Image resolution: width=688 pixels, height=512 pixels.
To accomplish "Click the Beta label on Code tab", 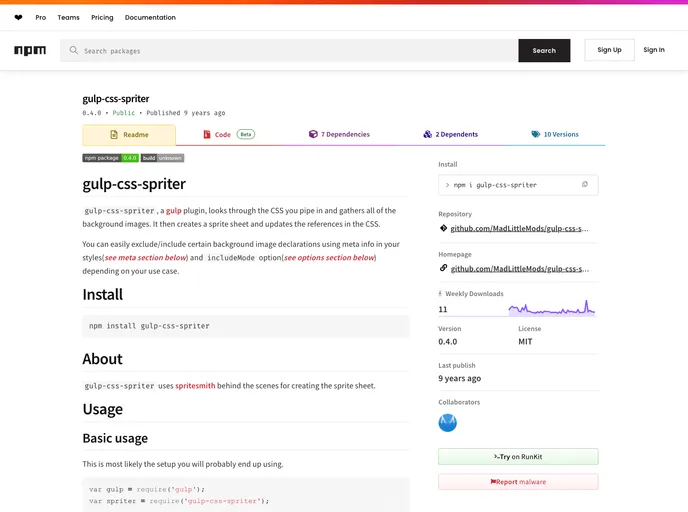I will point(246,134).
